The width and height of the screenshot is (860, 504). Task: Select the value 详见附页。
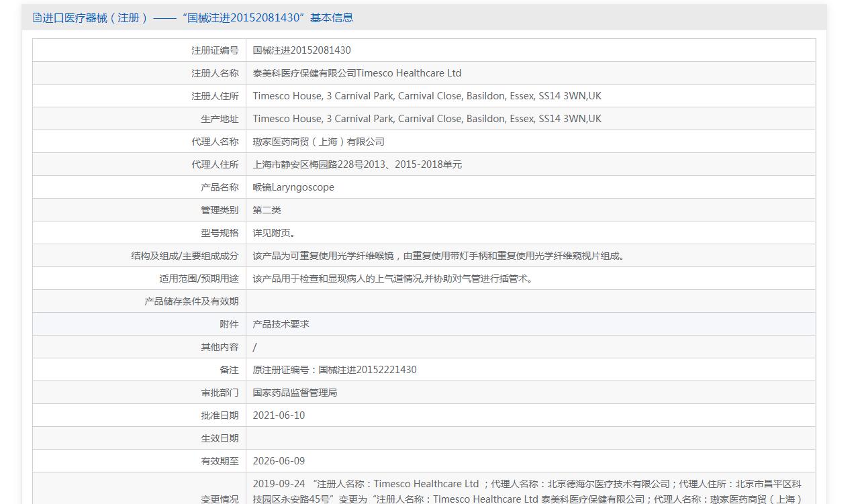275,233
